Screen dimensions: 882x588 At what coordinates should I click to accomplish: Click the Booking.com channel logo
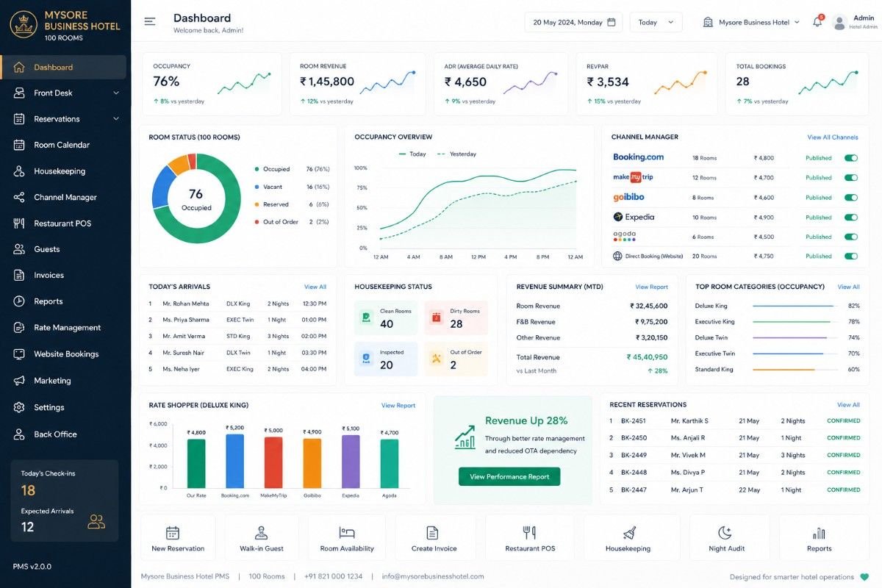pos(638,157)
